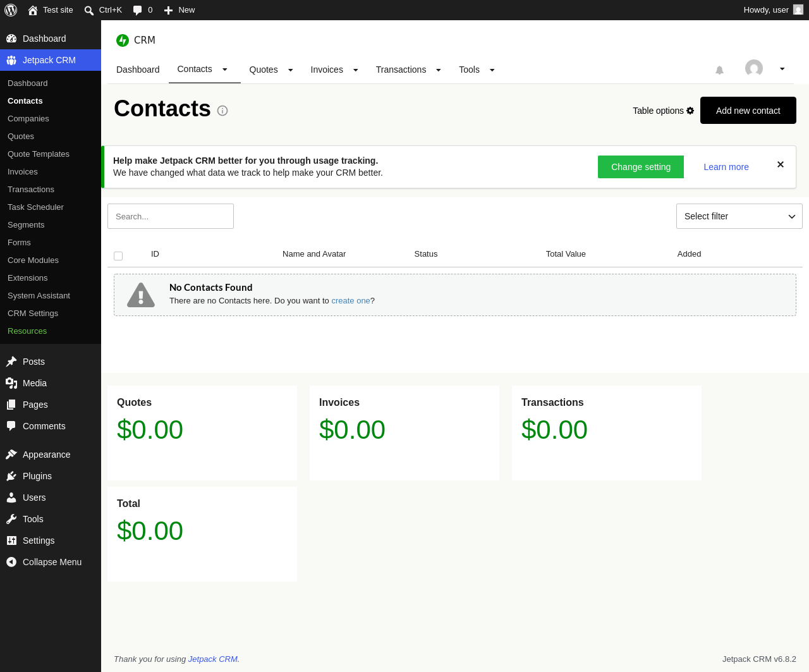Click the Change setting button
Image resolution: width=809 pixels, height=672 pixels.
click(x=641, y=167)
